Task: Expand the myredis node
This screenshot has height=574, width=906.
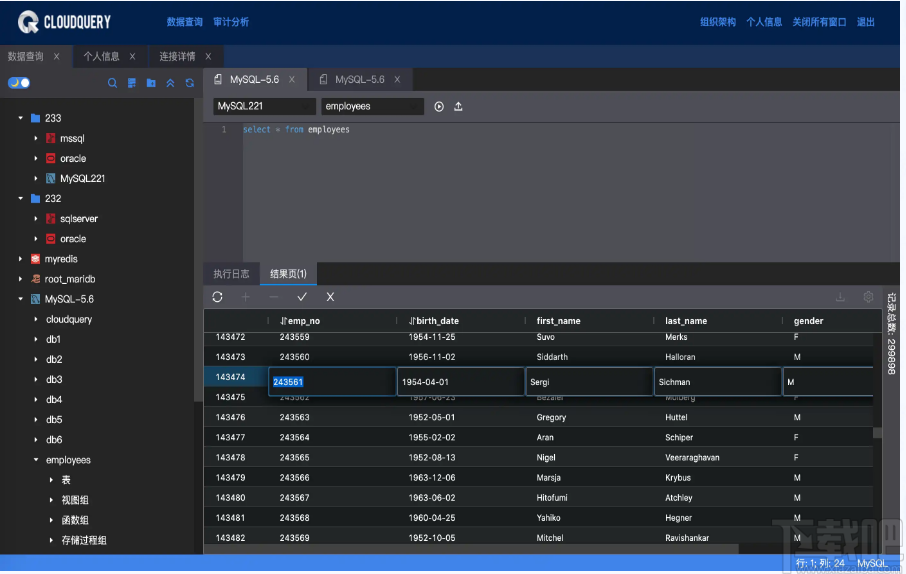Action: (x=20, y=259)
